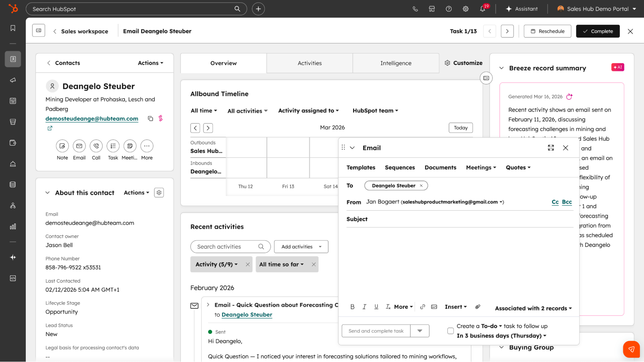Open the All time filter dropdown
Screen dimensions: 644x362
point(204,111)
